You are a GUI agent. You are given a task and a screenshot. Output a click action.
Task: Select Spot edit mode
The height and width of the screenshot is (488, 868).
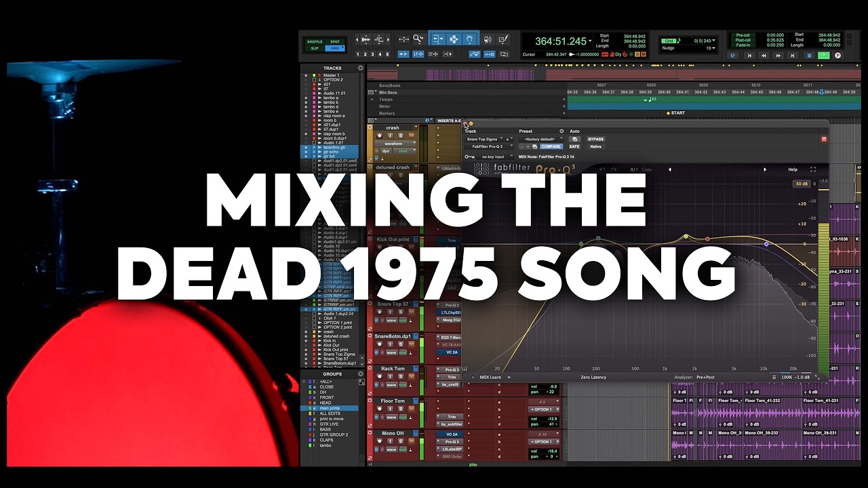point(335,42)
